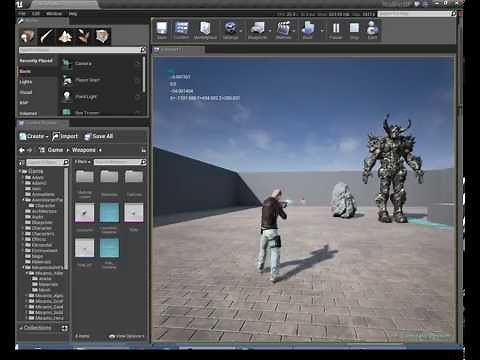This screenshot has width=480, height=360.
Task: Select the Geometry Editing mode cube icon
Action: (103, 37)
